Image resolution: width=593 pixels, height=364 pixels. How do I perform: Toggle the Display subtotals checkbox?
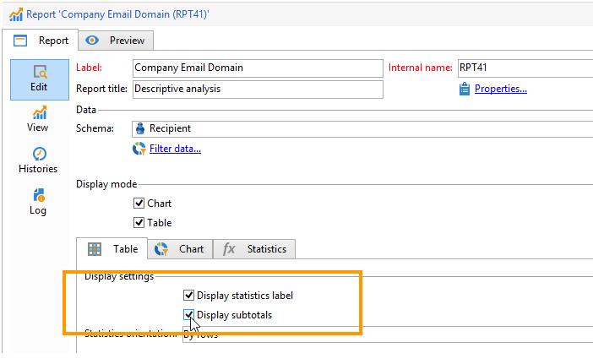pos(188,315)
